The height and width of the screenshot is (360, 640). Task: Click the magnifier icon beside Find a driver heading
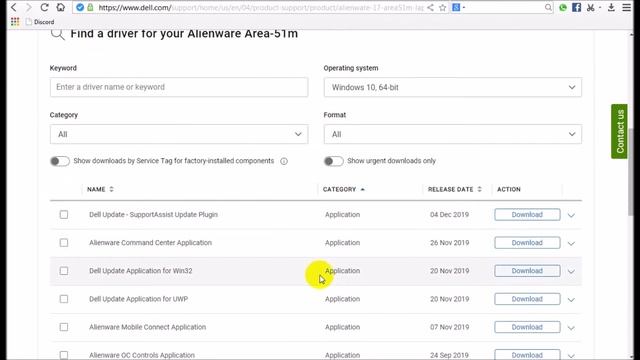tap(58, 34)
